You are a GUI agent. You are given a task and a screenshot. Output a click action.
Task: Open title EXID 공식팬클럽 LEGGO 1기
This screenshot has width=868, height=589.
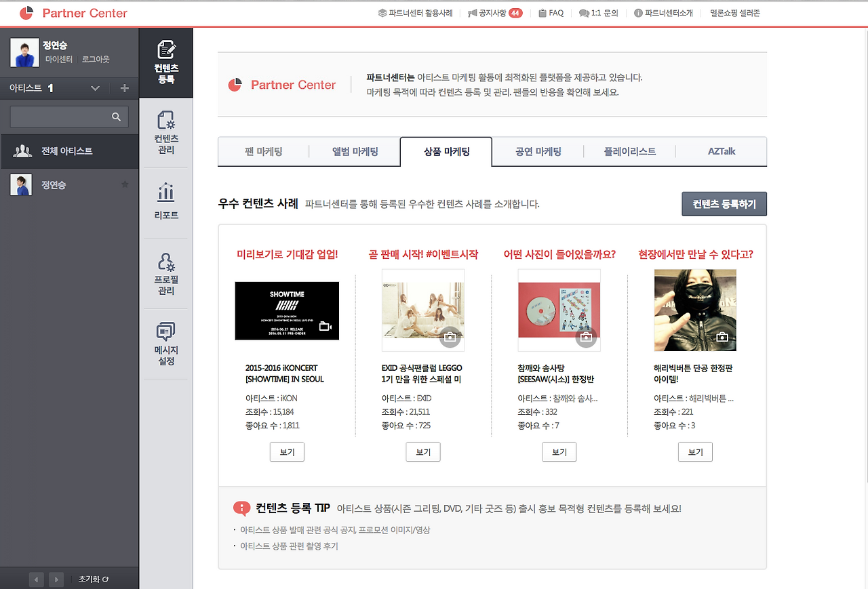tap(422, 373)
